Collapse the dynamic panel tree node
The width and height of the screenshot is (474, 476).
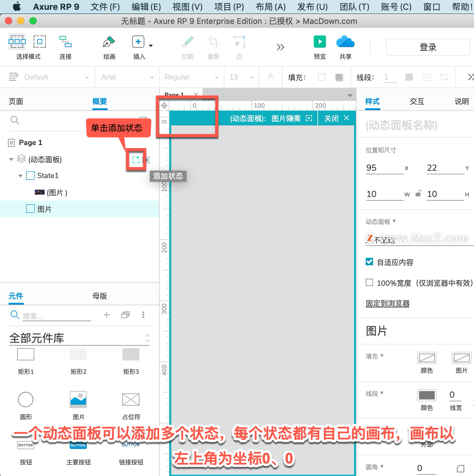pyautogui.click(x=11, y=159)
